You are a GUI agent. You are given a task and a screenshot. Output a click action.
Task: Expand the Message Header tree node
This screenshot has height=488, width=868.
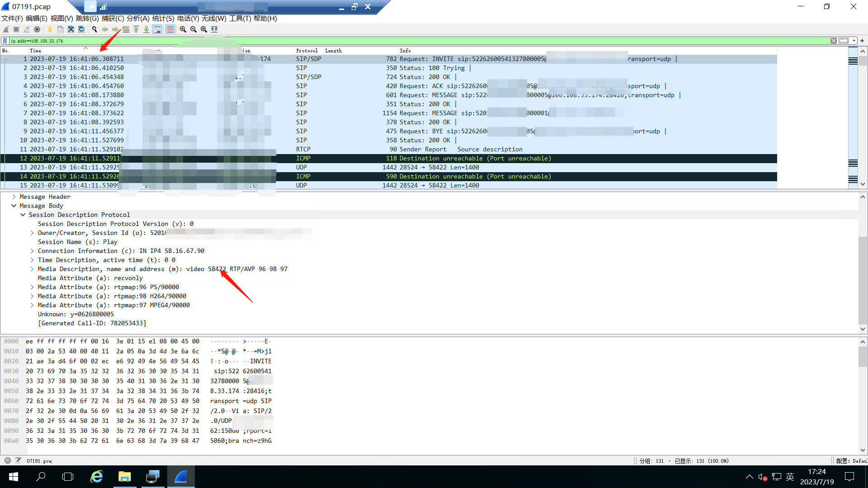[14, 197]
